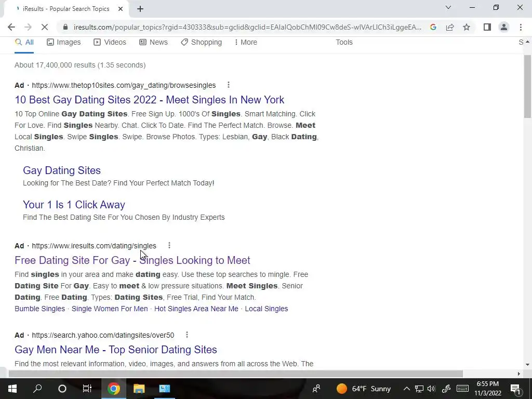The image size is (532, 399).
Task: Click horizontal scrollbar right arrow
Action: tap(518, 374)
